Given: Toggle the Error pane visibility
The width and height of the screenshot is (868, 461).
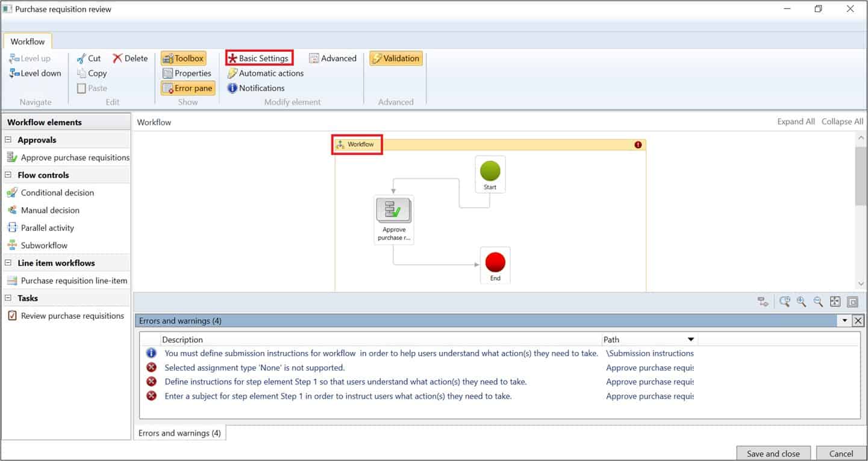Looking at the screenshot, I should [x=187, y=88].
